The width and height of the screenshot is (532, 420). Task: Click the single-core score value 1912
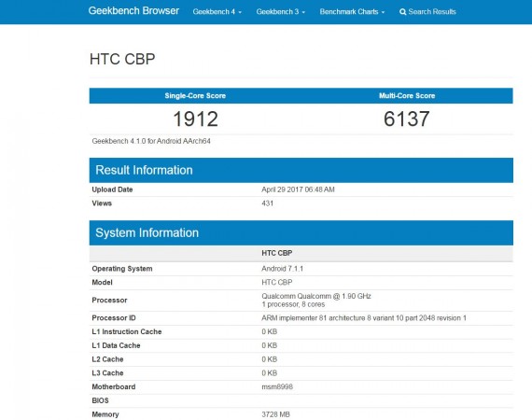[195, 119]
